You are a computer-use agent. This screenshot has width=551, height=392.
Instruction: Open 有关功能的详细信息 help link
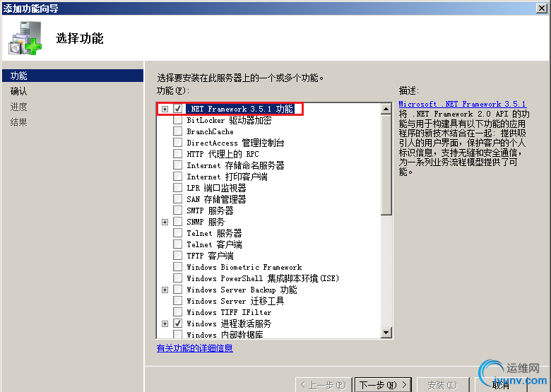(x=195, y=348)
